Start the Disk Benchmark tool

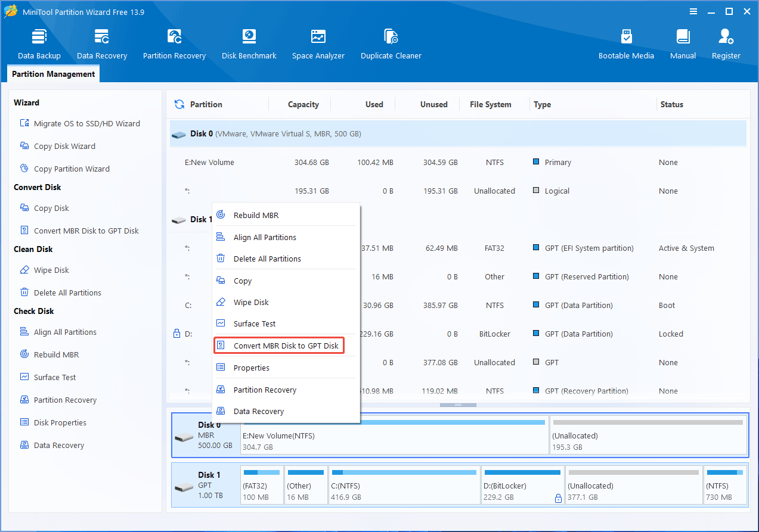[249, 44]
